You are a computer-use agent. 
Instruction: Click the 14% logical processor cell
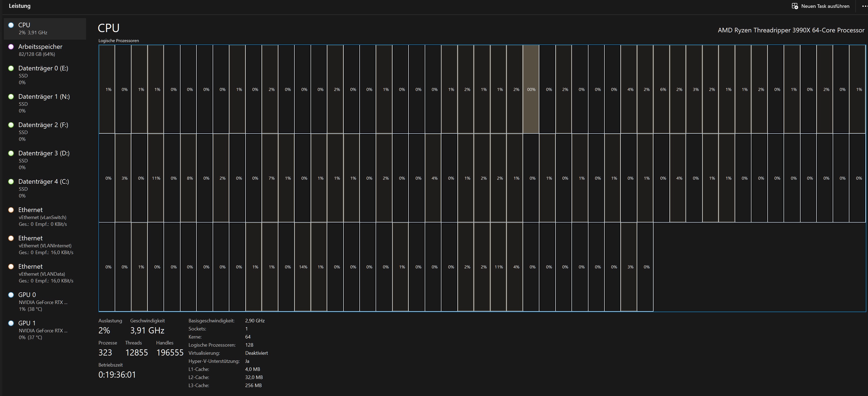pyautogui.click(x=302, y=267)
